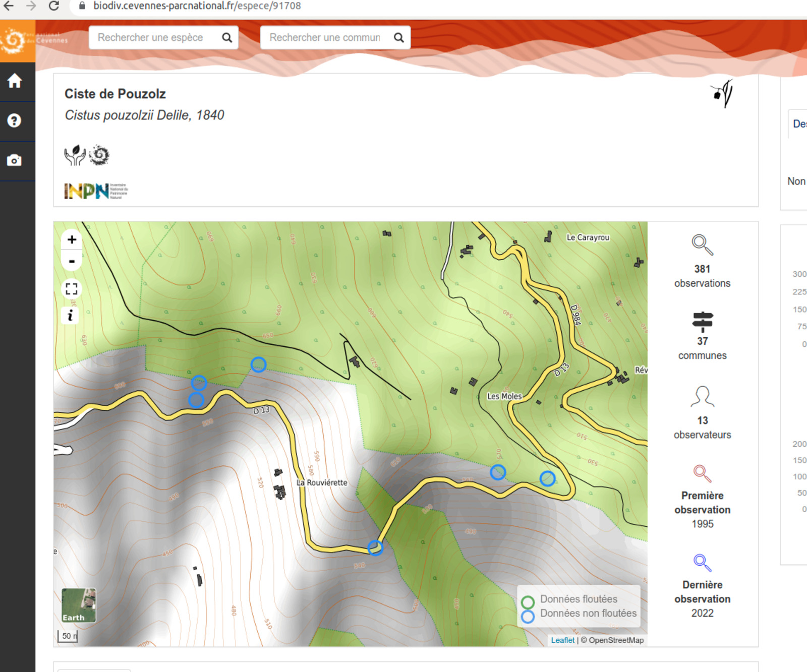The width and height of the screenshot is (807, 672).
Task: Reload the page with the browser refresh button
Action: pos(53,6)
